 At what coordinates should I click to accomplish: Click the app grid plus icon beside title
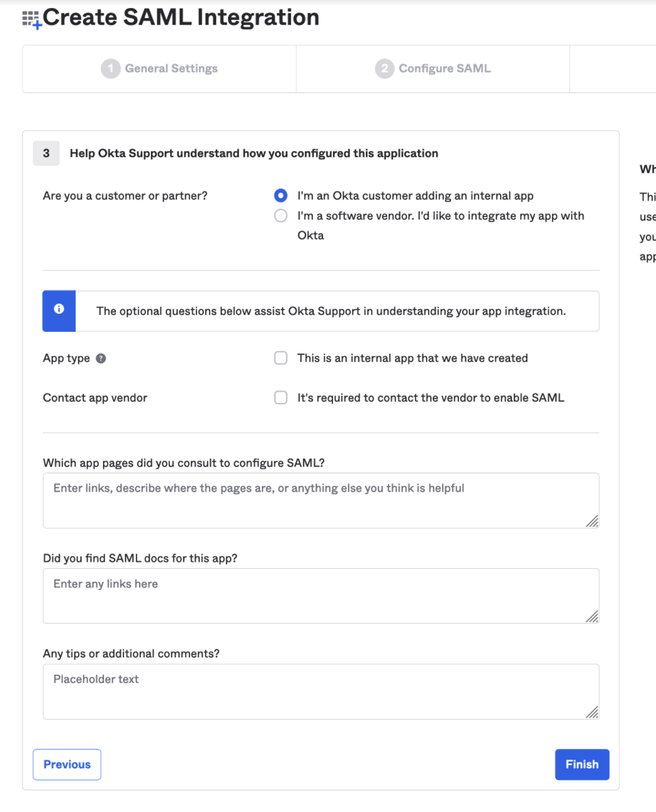[31, 19]
